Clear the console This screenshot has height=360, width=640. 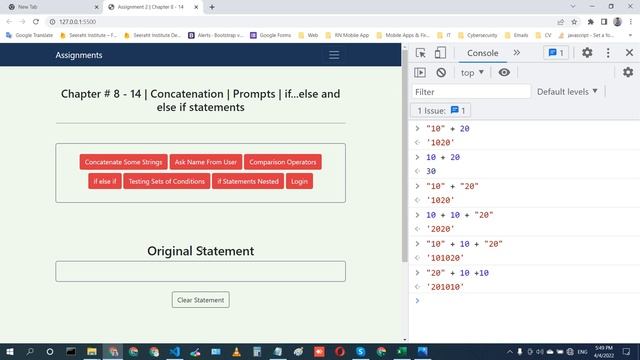click(x=441, y=73)
